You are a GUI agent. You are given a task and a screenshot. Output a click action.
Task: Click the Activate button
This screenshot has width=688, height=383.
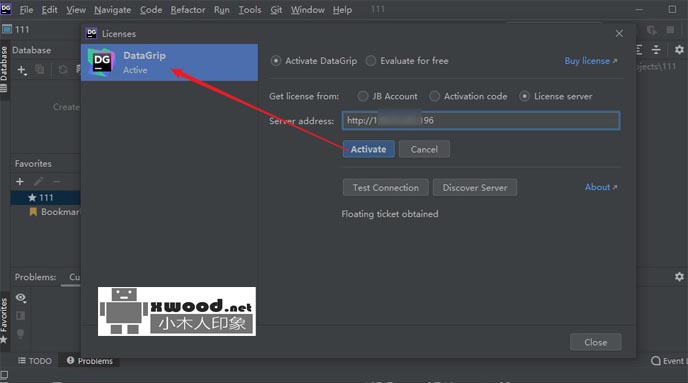coord(369,149)
